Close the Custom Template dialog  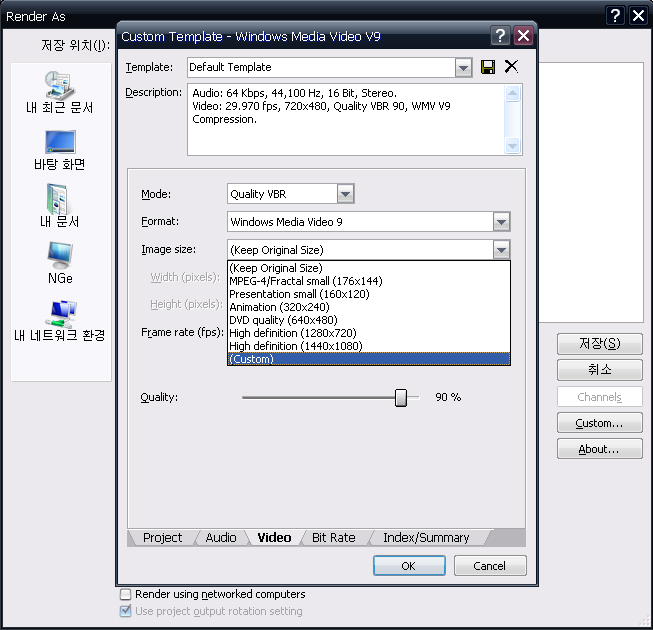523,36
